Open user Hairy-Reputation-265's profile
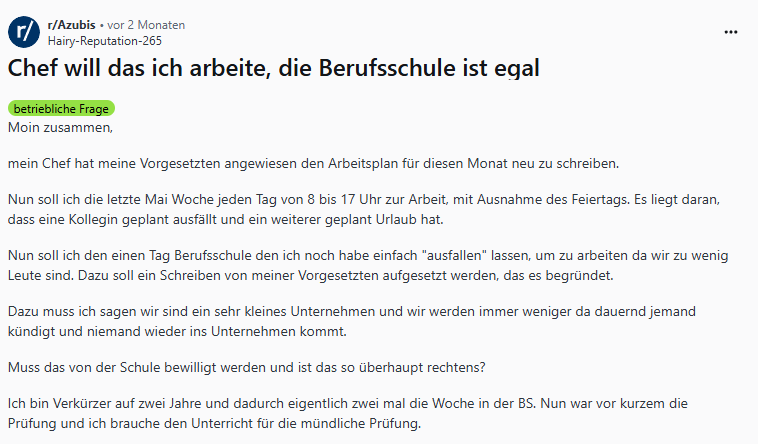This screenshot has width=758, height=444. (x=104, y=40)
